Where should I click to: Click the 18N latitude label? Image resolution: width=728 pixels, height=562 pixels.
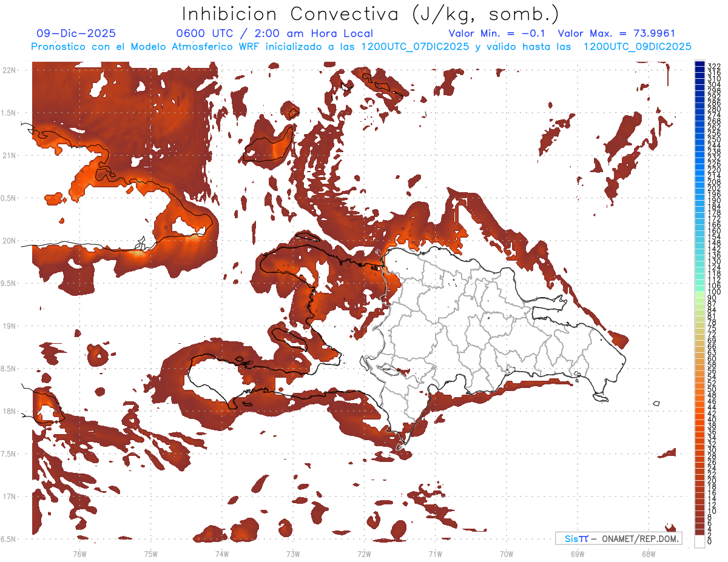point(9,411)
